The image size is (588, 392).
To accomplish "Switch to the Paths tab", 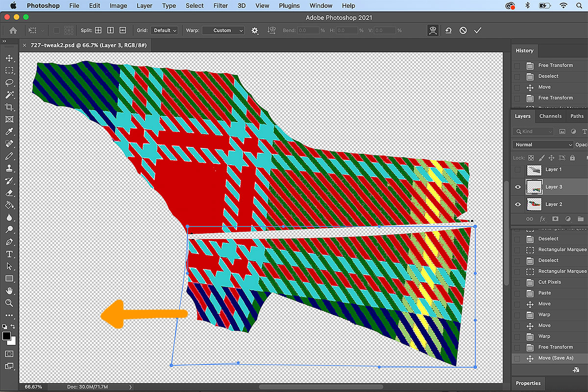I will click(x=577, y=116).
